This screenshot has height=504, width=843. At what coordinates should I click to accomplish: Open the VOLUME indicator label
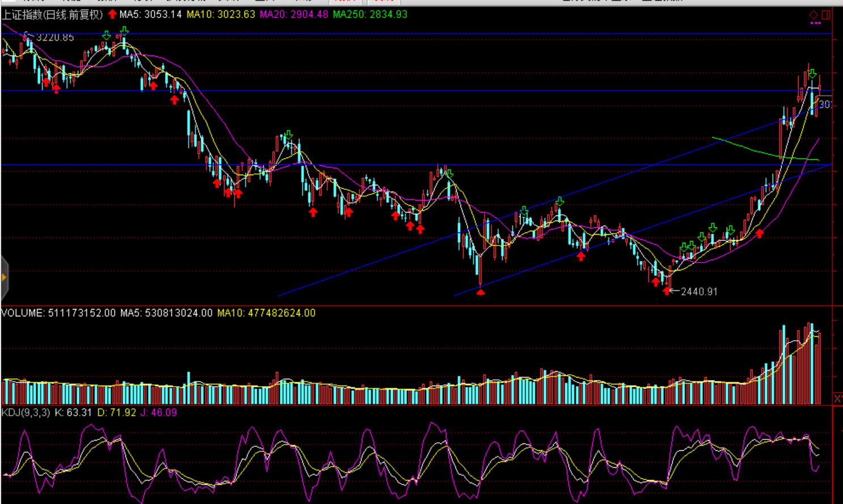[x=58, y=313]
